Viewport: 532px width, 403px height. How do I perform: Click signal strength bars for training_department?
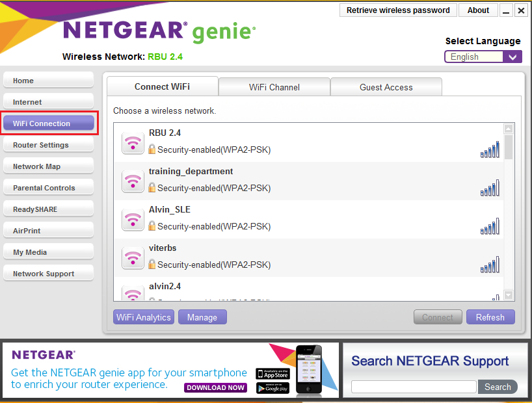click(490, 188)
